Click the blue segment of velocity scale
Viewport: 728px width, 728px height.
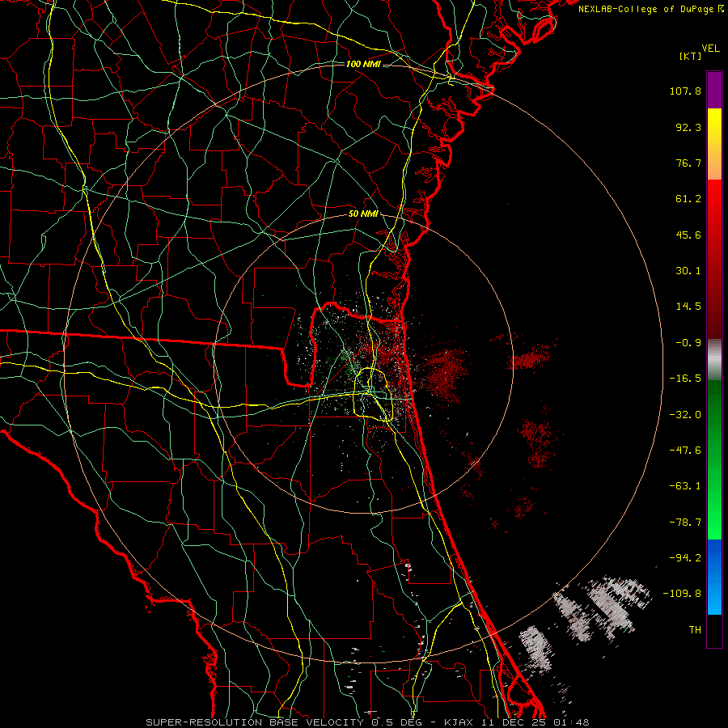click(714, 577)
